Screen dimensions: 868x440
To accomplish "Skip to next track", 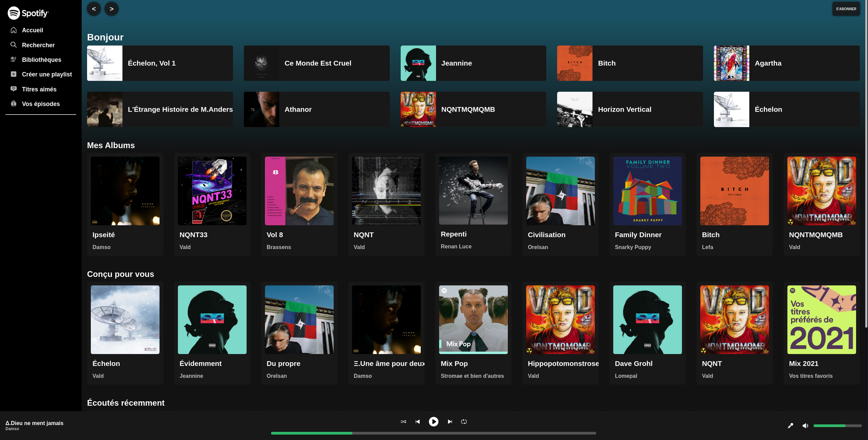I will point(450,422).
